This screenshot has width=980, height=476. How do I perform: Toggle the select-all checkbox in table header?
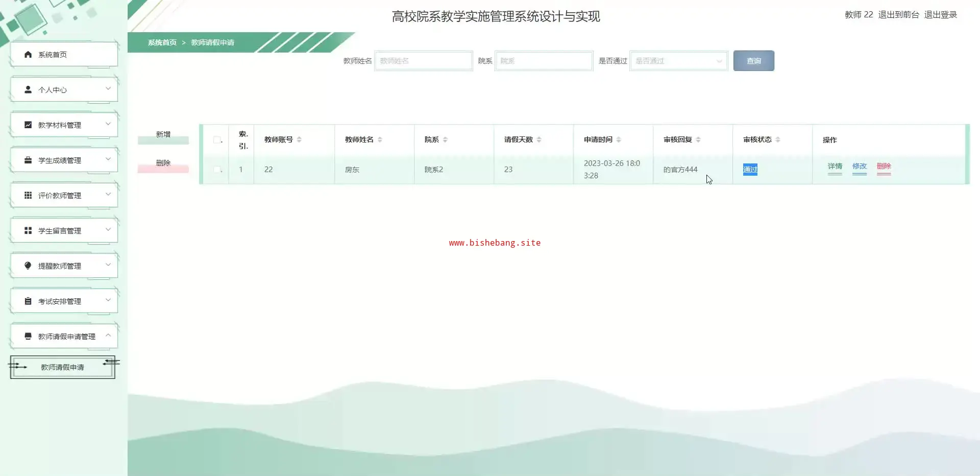217,140
